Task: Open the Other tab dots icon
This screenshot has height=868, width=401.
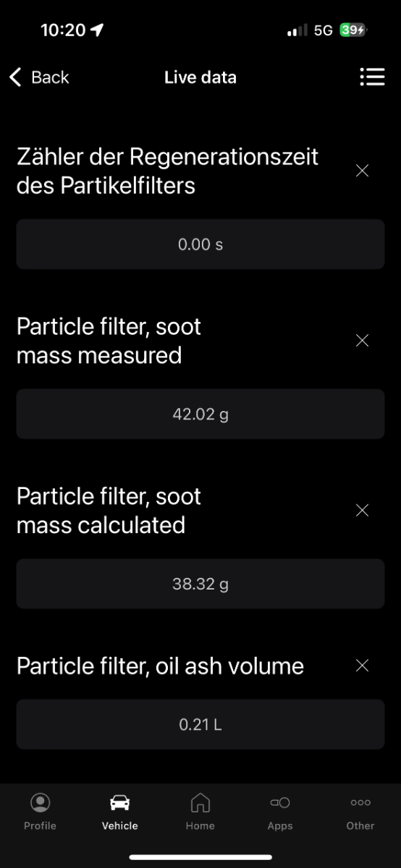Action: coord(360,802)
